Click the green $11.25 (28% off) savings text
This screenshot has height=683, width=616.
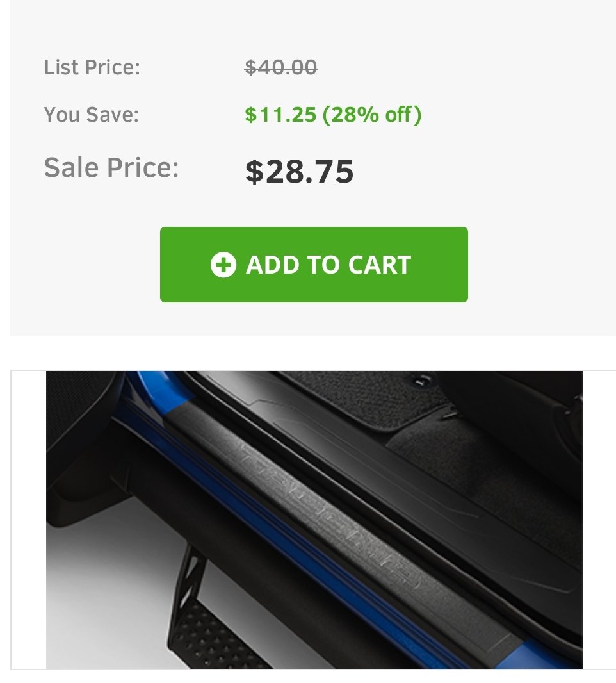pyautogui.click(x=333, y=115)
